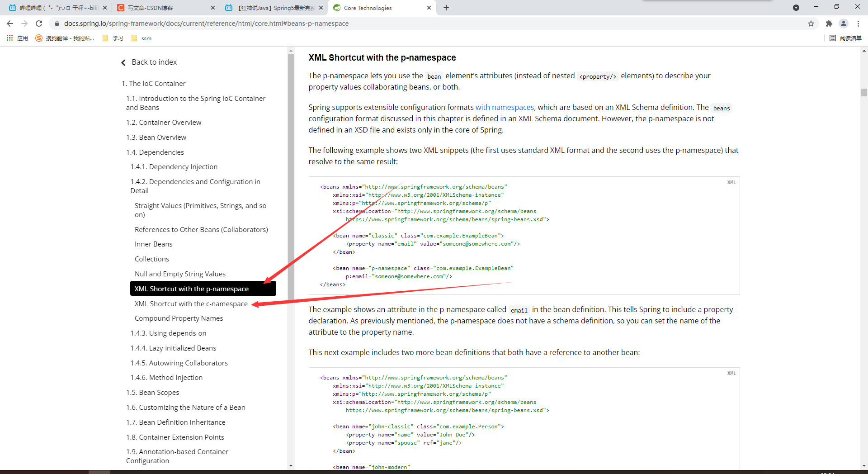Screen dimensions: 868x474
Task: Open the ssm bookmark folder
Action: tap(142, 38)
